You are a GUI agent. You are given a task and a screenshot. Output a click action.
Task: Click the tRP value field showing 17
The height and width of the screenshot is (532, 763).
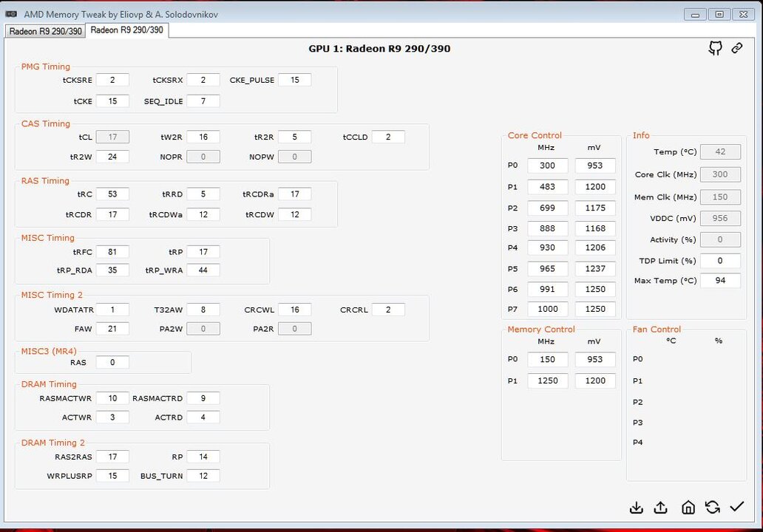(203, 252)
